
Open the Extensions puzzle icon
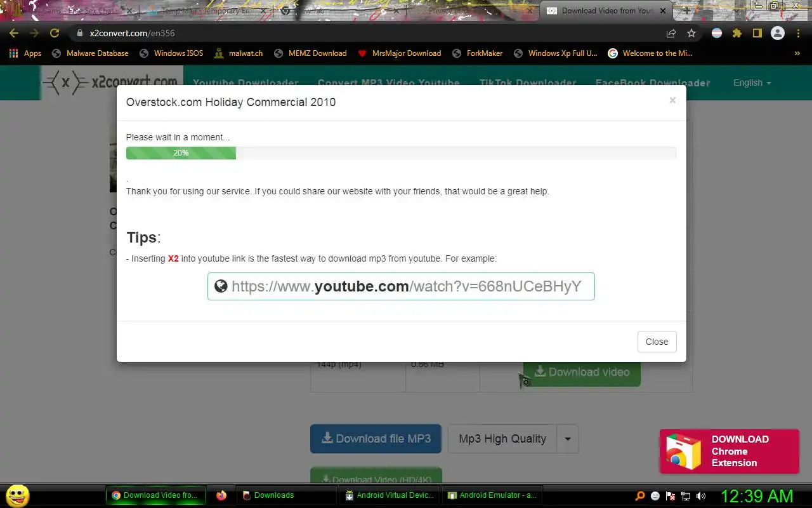point(737,33)
